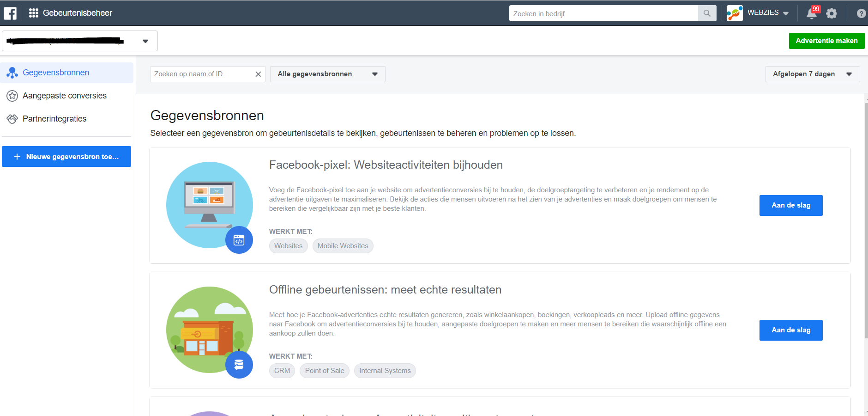Open the help question mark icon
868x416 pixels.
861,13
